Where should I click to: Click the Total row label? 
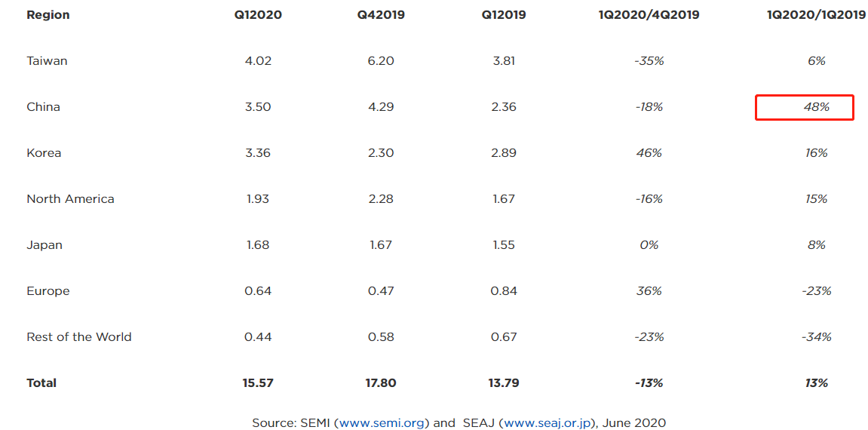[41, 383]
